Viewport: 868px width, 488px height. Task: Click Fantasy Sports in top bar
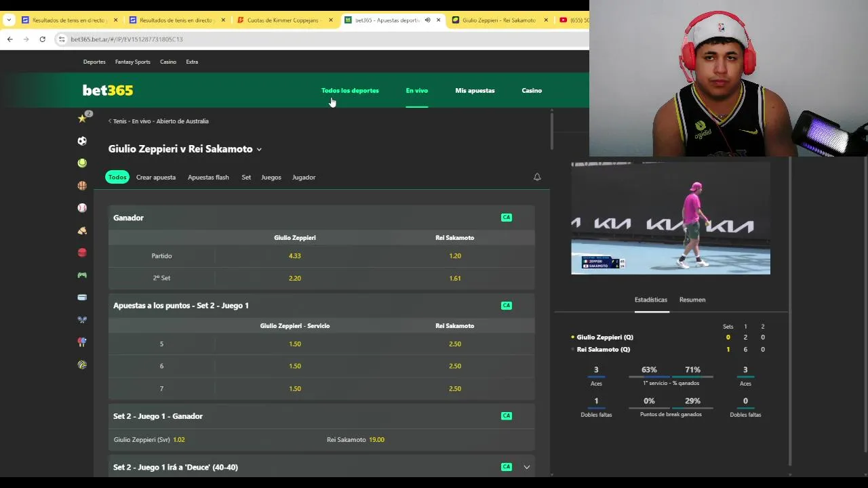coord(133,62)
